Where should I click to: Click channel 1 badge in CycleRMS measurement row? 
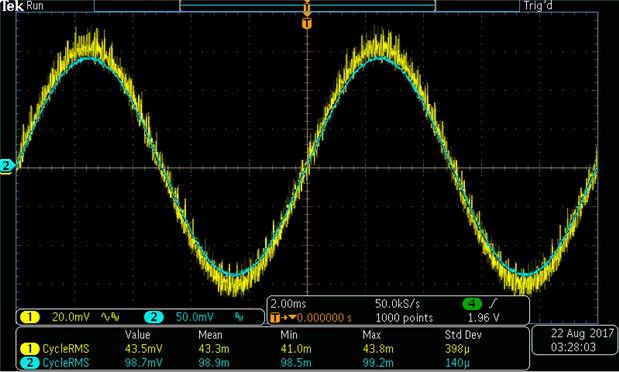point(30,349)
